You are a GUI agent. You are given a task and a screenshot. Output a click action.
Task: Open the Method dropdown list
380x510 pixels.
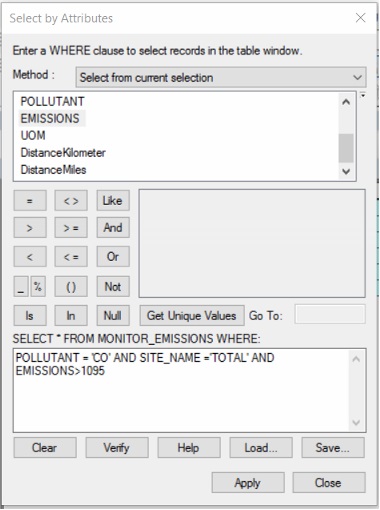221,78
